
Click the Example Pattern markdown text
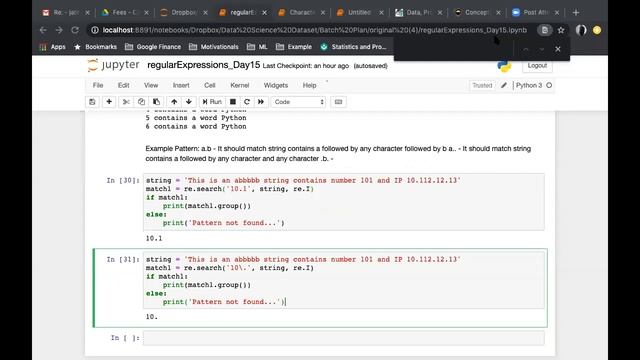click(x=338, y=153)
